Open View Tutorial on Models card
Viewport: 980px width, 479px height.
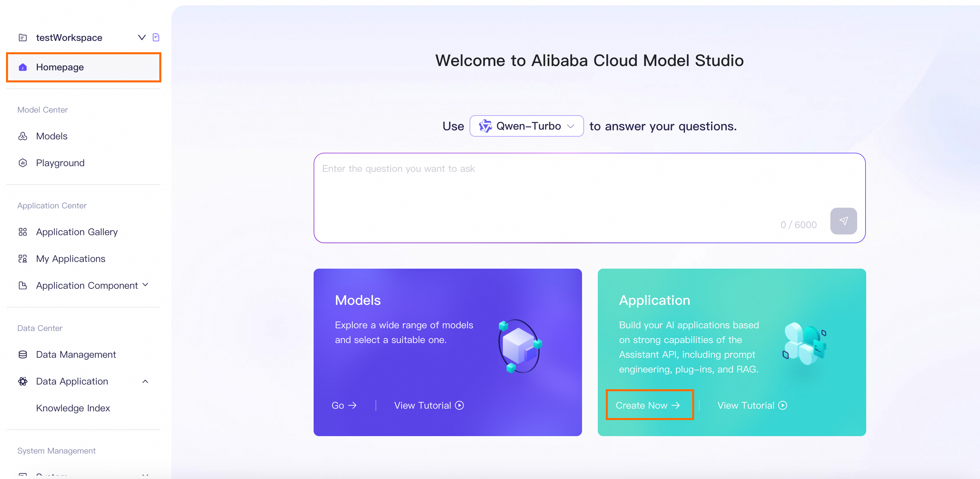pos(428,405)
